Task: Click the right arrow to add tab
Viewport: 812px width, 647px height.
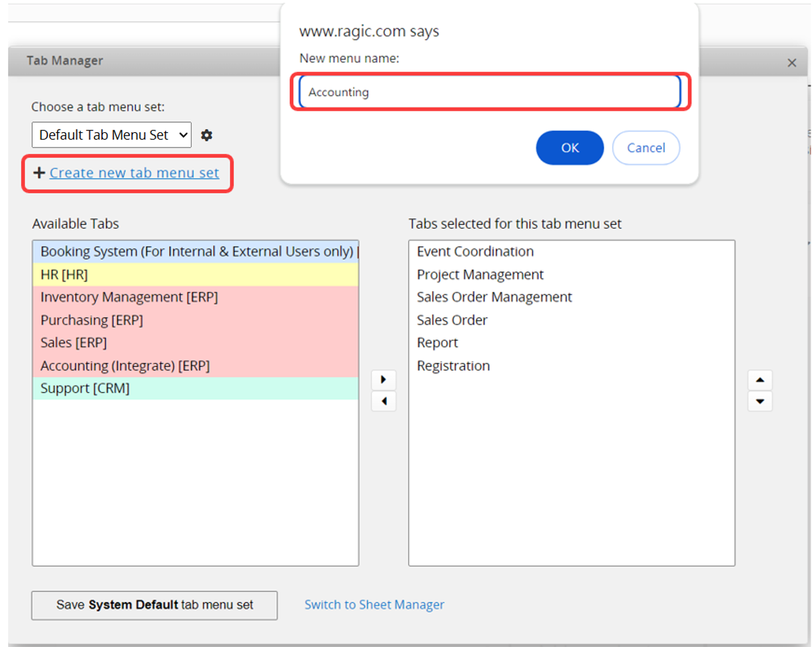Action: pos(383,380)
